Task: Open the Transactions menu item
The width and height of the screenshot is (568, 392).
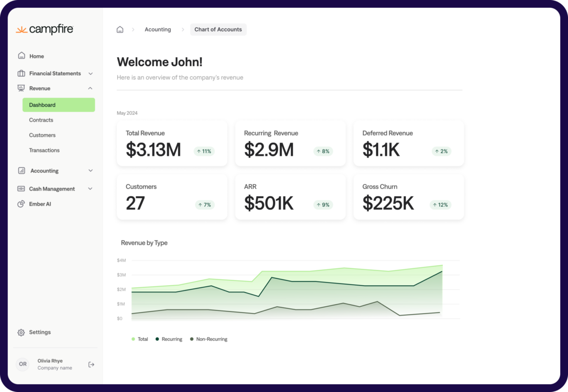Action: click(44, 150)
